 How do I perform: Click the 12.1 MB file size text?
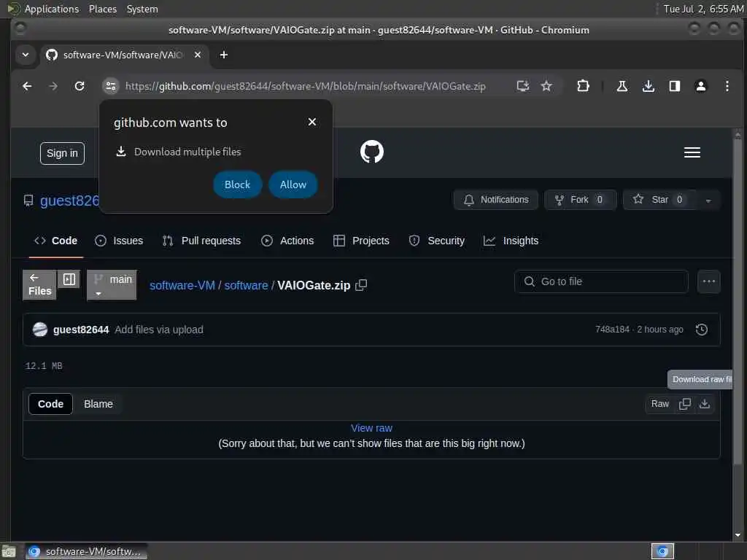(44, 366)
